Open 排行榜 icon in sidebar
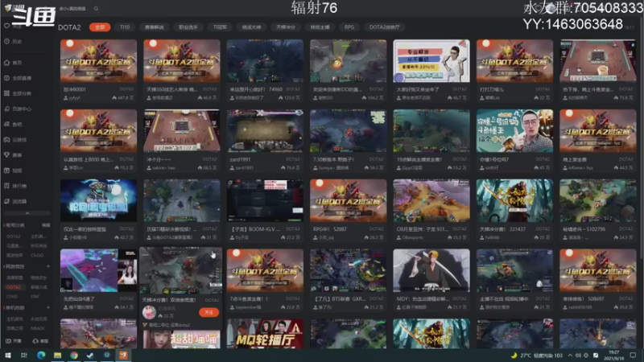This screenshot has height=362, width=644. (x=6, y=186)
